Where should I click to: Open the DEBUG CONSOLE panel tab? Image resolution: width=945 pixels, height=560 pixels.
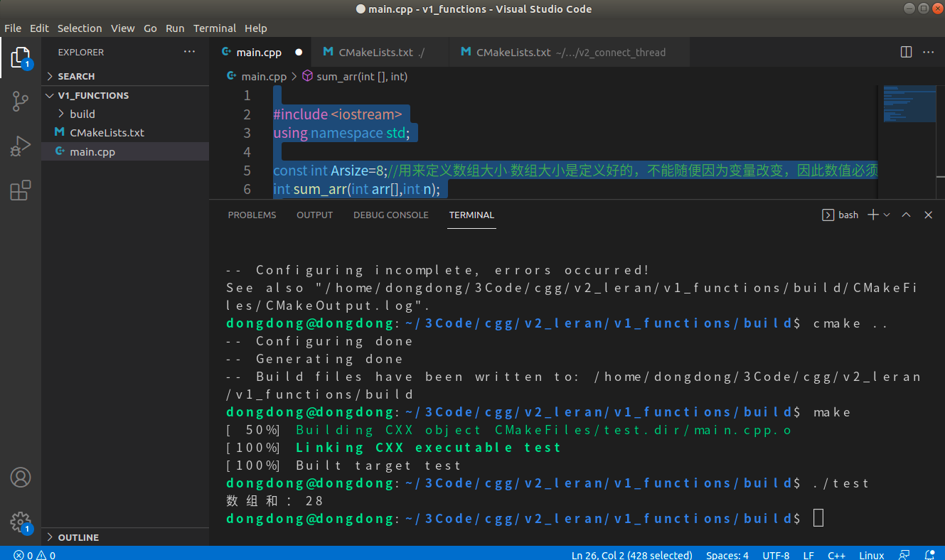pyautogui.click(x=391, y=215)
